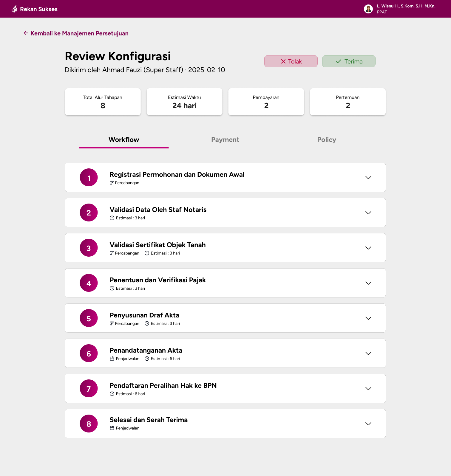Click the Rekan Sukses flame logo
The image size is (451, 476).
pos(14,9)
